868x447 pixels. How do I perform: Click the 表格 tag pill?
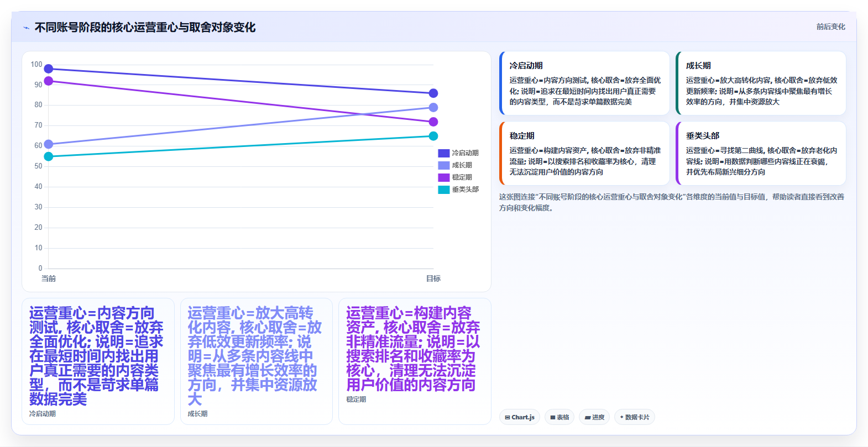(560, 417)
